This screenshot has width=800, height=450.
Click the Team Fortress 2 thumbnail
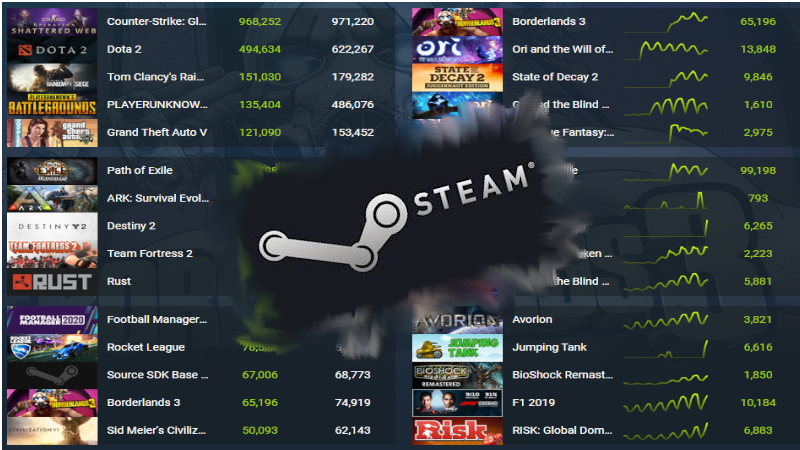pos(52,254)
